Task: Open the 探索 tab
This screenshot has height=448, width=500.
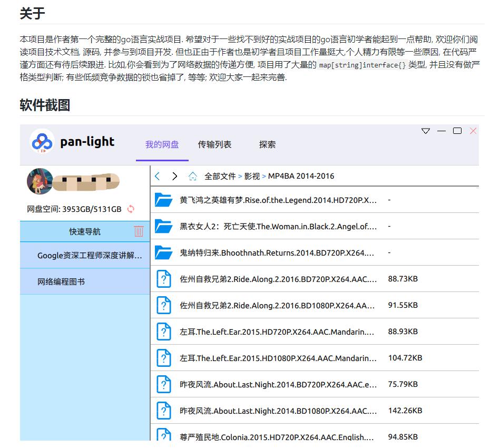Action: tap(267, 144)
